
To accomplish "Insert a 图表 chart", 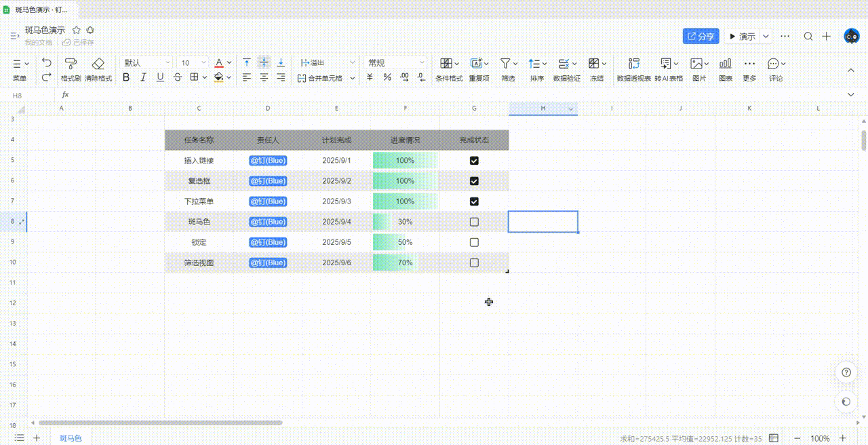I will [726, 70].
